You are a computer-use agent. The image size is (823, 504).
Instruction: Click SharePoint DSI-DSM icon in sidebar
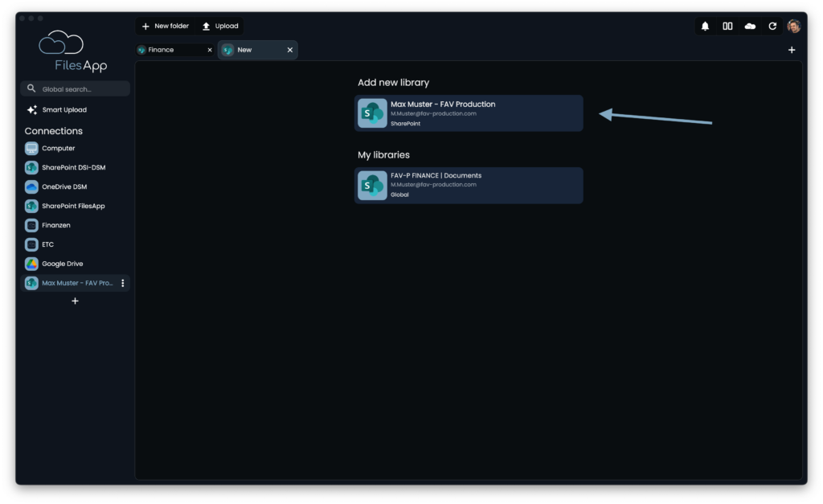click(x=31, y=167)
